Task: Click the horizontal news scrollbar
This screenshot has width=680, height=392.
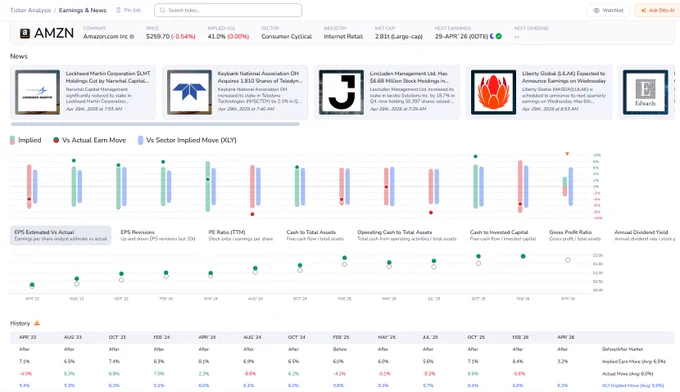Action: pyautogui.click(x=155, y=124)
